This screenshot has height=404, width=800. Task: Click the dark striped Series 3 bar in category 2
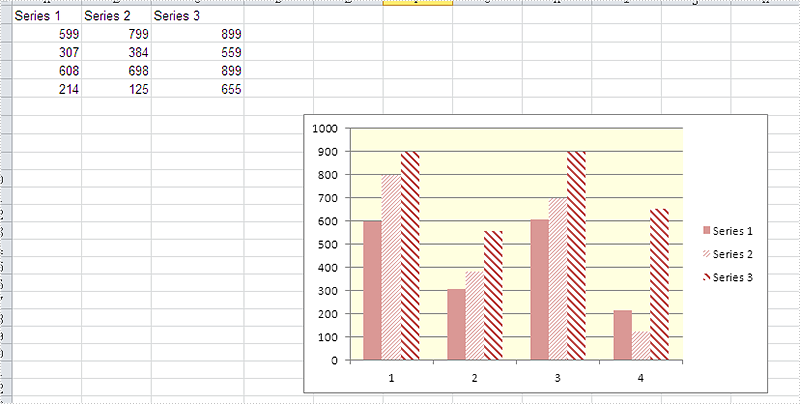coord(493,295)
